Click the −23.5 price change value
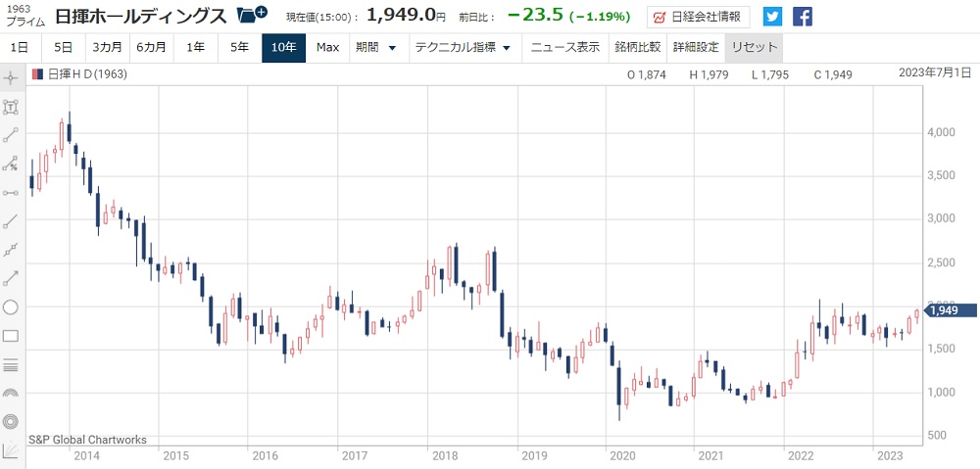The width and height of the screenshot is (980, 469). (x=535, y=16)
